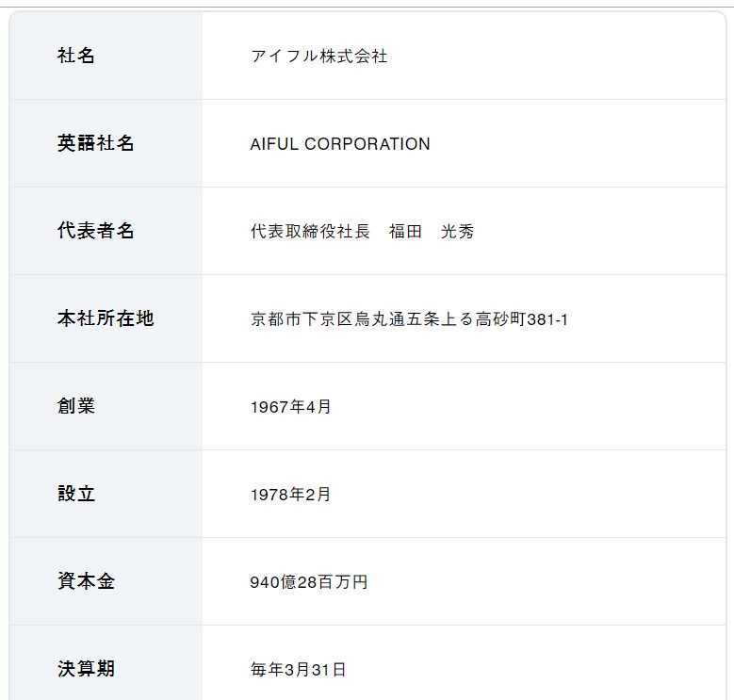Viewport: 734px width, 700px height.
Task: Click the 本社所在地 label cell
Action: coord(106,318)
